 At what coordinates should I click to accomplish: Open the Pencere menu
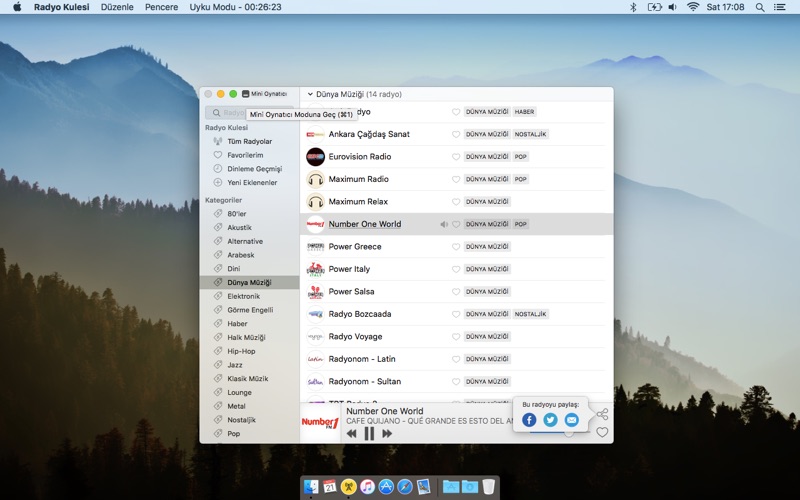point(161,7)
